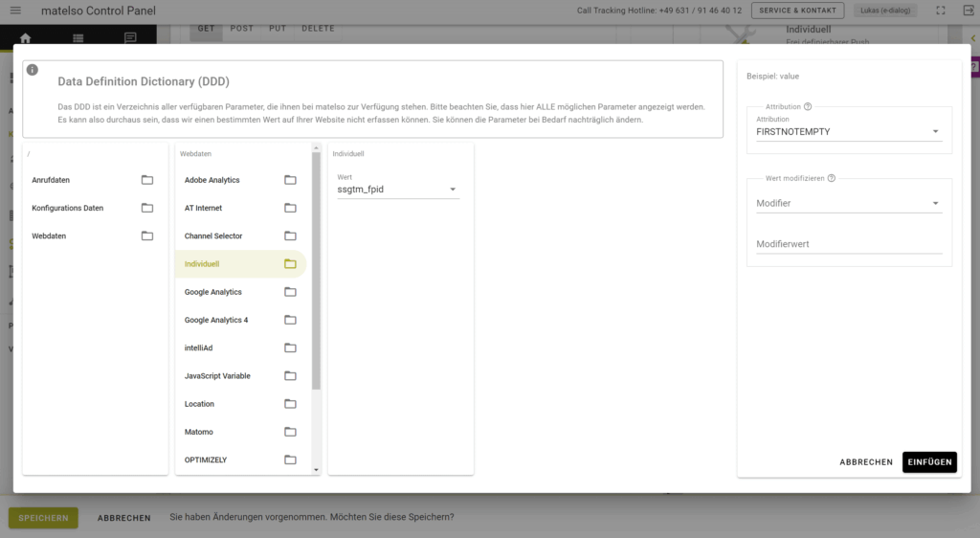
Task: Select the Konfigurations Daten entry
Action: pos(93,208)
